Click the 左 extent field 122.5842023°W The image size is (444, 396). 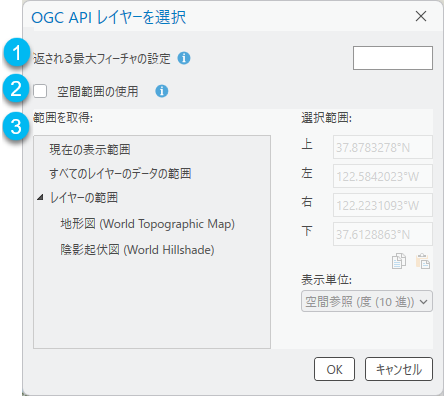(x=383, y=176)
